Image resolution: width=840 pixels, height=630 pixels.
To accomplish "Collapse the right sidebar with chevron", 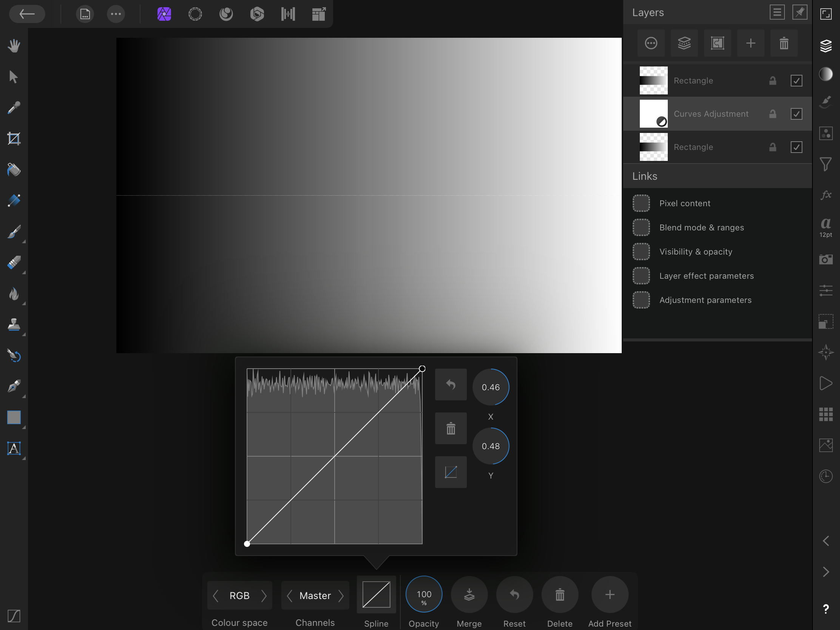I will click(826, 541).
